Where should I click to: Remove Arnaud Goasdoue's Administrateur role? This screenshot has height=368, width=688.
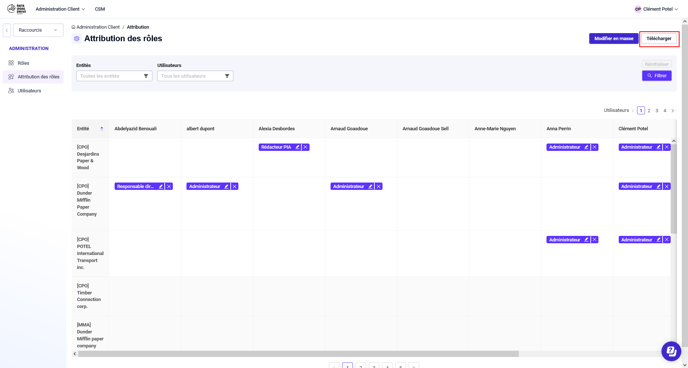(379, 186)
